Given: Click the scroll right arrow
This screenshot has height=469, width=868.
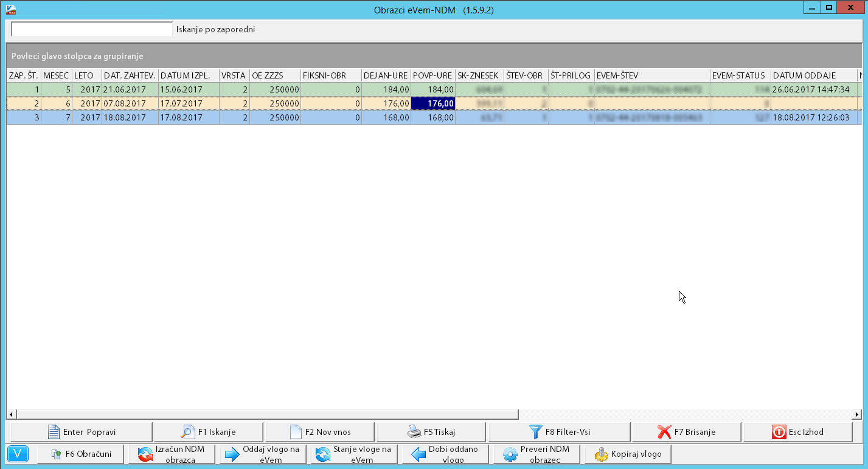Looking at the screenshot, I should [x=857, y=414].
